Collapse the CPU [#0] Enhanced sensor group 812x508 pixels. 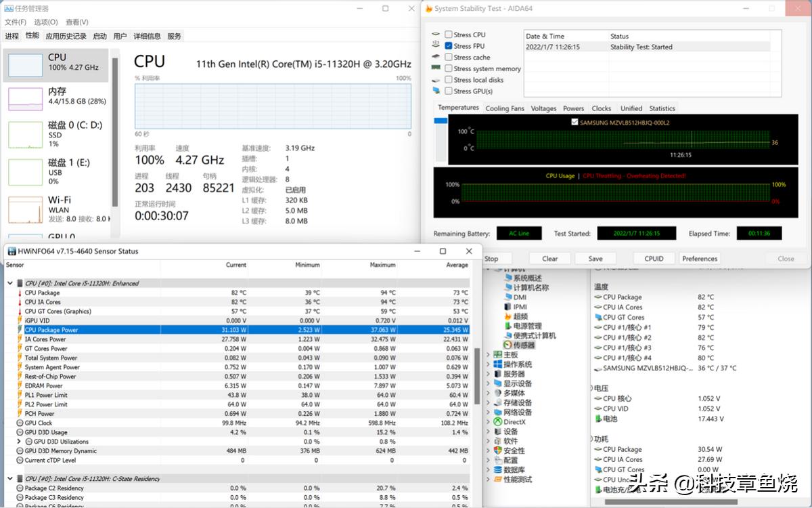[x=9, y=283]
